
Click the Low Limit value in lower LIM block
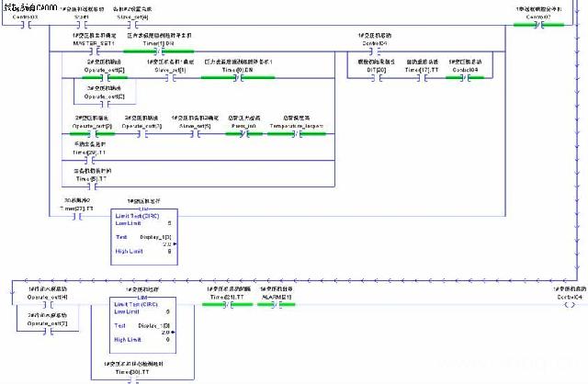click(166, 311)
